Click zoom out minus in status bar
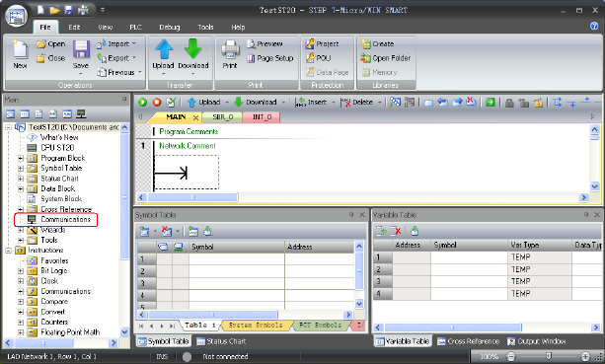605x364 pixels. coord(511,357)
